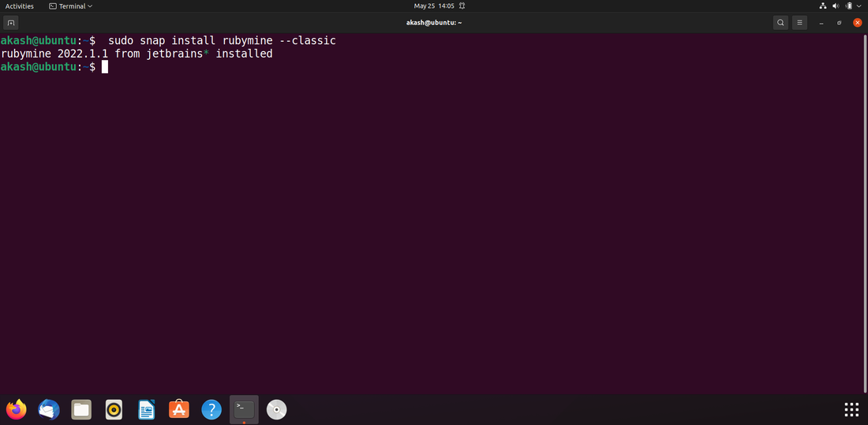Click the battery indicator in top bar
Screen dimensions: 868x425
coord(848,6)
